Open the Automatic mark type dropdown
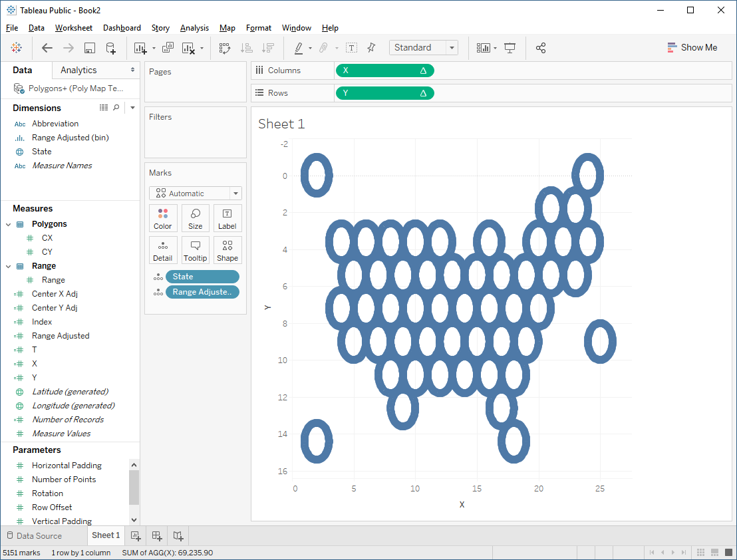Screen dimensions: 737x560 pos(235,193)
